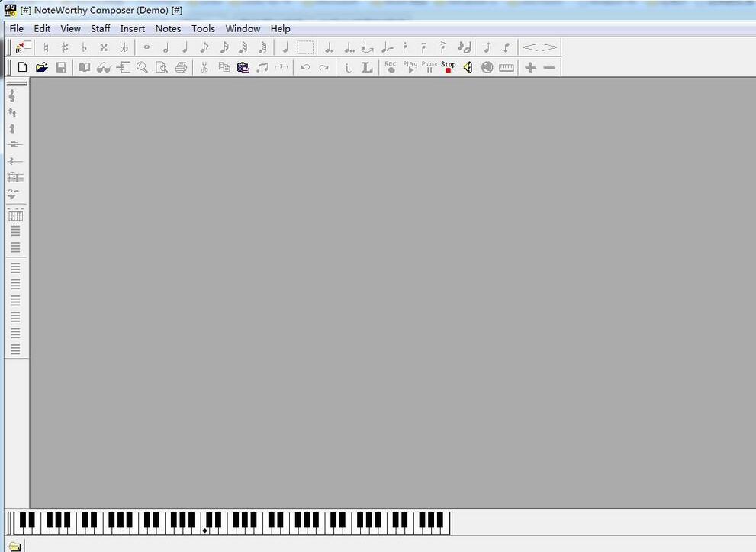756x552 pixels.
Task: Click the NoteWorthy Composer title bar icon
Action: [10, 10]
